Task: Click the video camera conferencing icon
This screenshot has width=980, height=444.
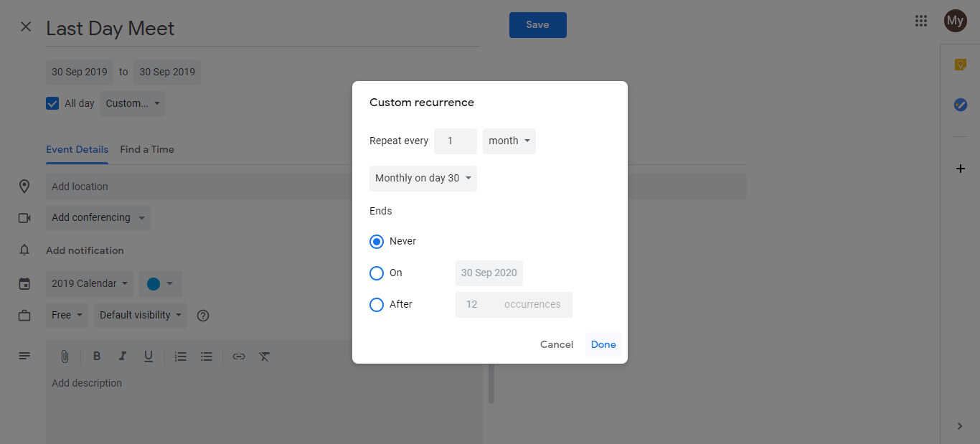Action: coord(24,218)
